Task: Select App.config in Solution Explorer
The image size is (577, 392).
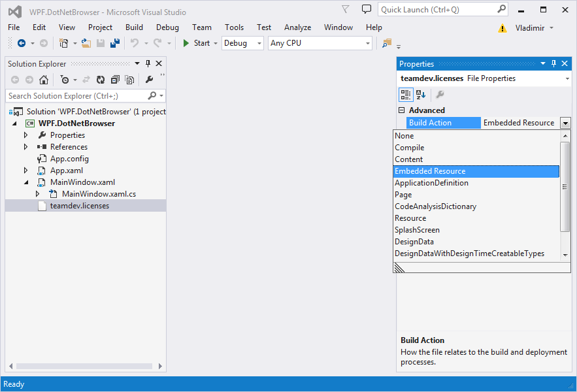Action: click(69, 159)
